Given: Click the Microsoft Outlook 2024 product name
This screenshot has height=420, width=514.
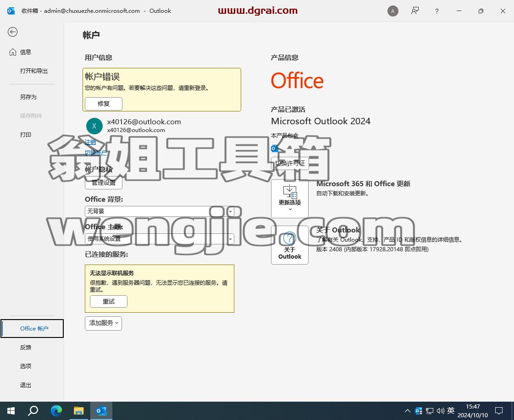Looking at the screenshot, I should tap(321, 122).
